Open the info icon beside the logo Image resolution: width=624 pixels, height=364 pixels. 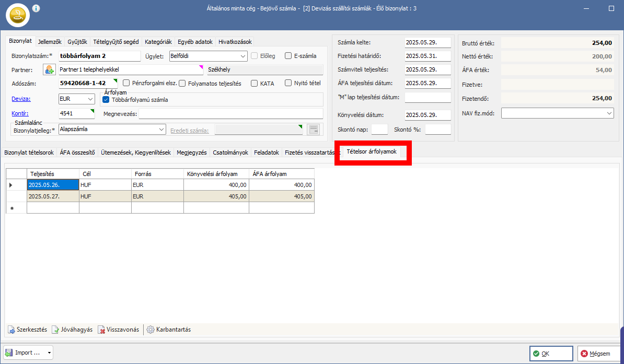[x=36, y=8]
